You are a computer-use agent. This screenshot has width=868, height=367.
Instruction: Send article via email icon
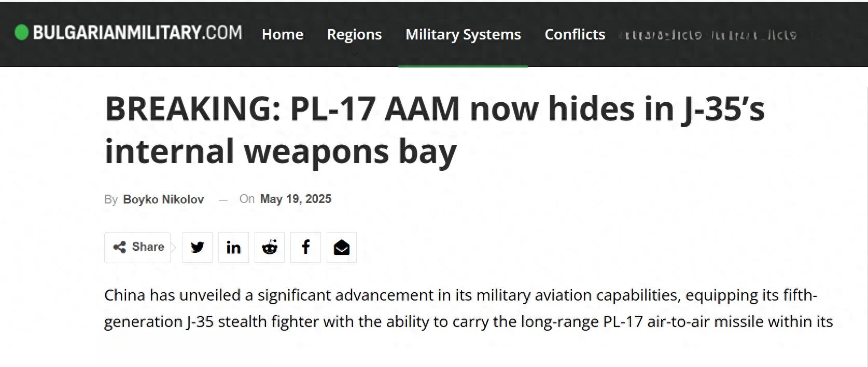(x=342, y=247)
